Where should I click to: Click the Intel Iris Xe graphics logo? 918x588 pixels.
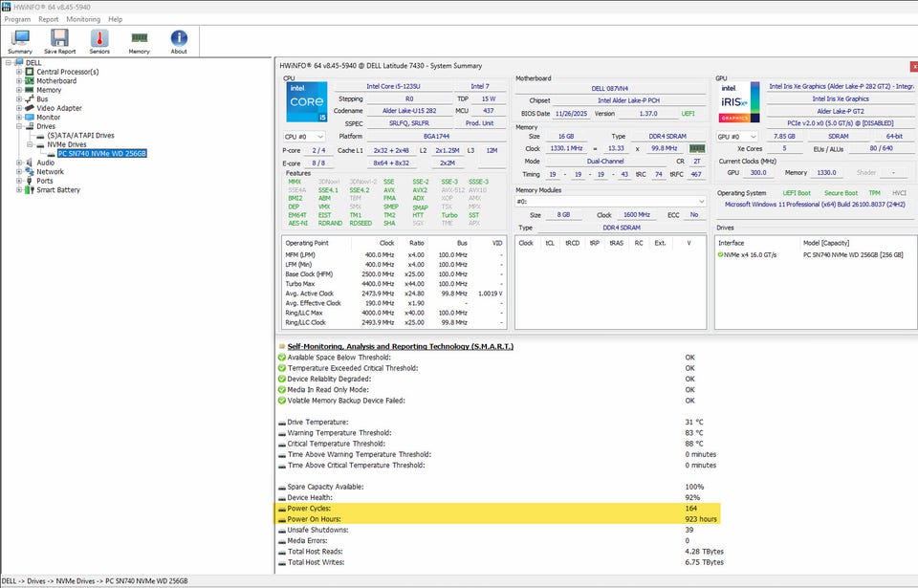739,101
